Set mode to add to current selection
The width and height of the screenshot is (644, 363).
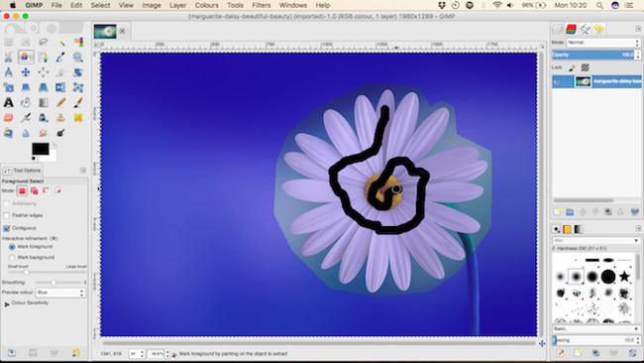tap(34, 190)
